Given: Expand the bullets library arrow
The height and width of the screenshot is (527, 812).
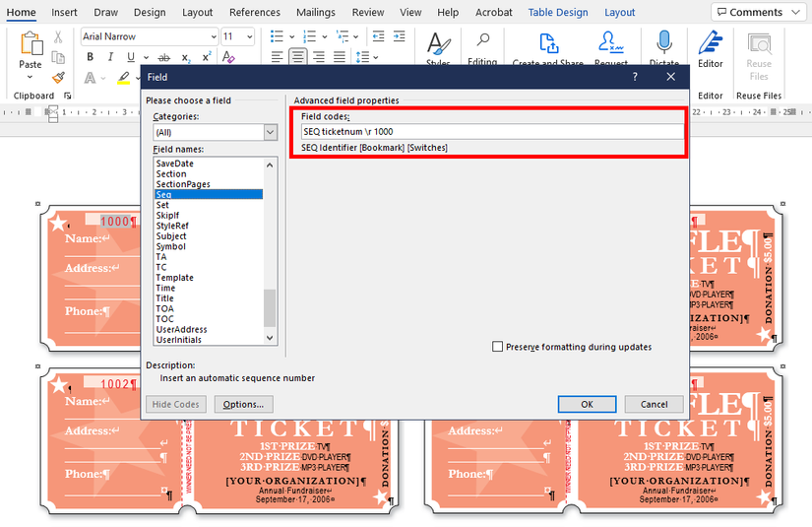Looking at the screenshot, I should (x=291, y=36).
